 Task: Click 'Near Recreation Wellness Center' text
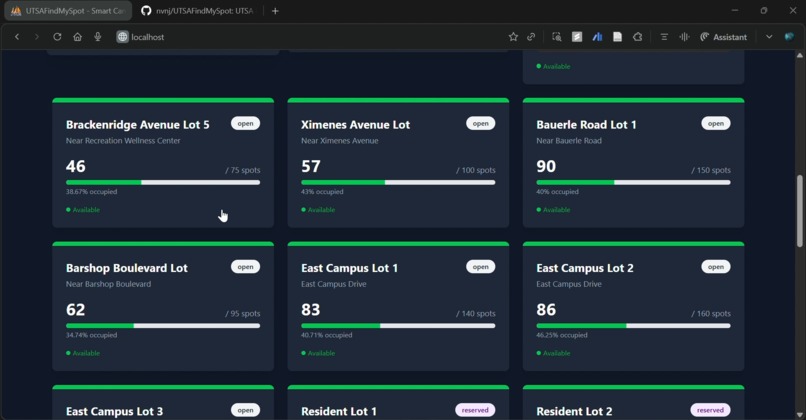pyautogui.click(x=123, y=141)
